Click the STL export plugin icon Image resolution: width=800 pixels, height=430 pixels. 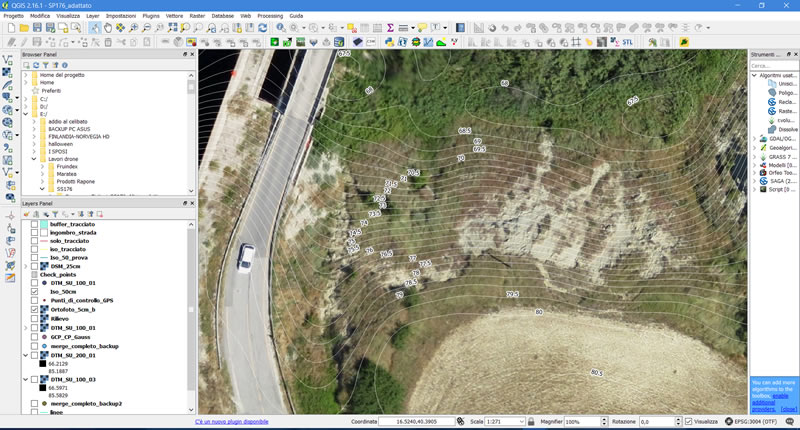pyautogui.click(x=628, y=42)
